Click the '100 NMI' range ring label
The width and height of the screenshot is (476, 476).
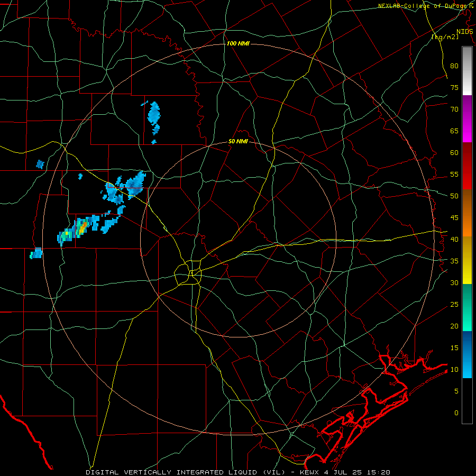[x=238, y=44]
